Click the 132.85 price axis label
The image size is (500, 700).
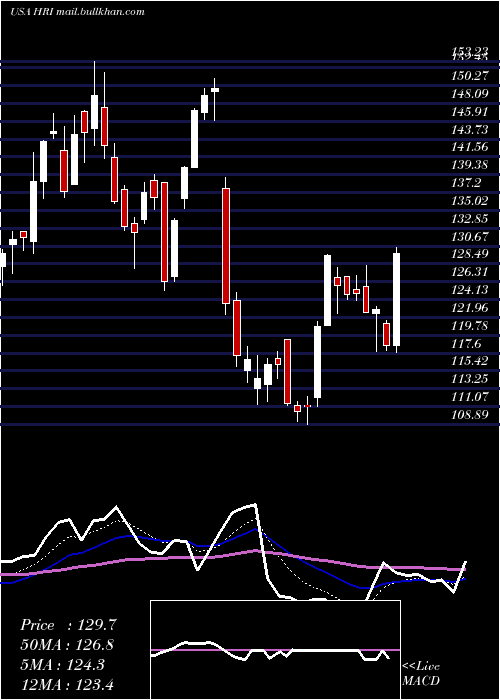(469, 218)
